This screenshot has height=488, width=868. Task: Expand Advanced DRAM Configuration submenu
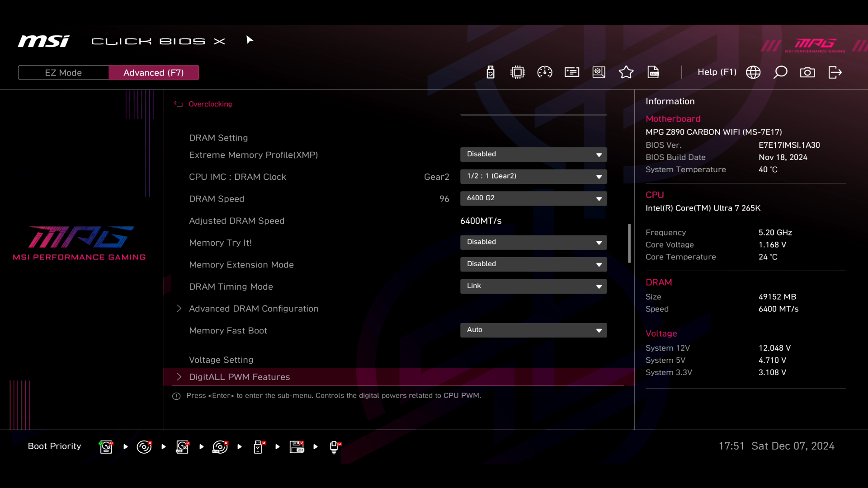253,309
